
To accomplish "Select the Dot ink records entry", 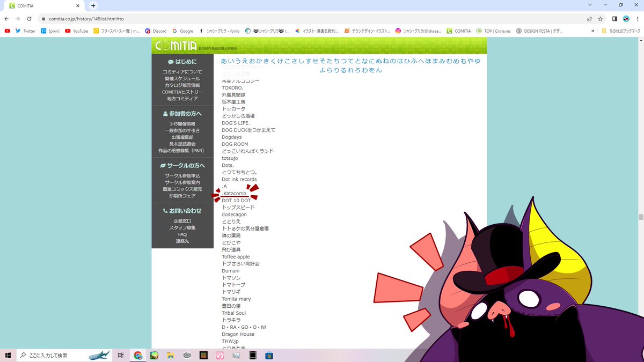I will pyautogui.click(x=239, y=179).
